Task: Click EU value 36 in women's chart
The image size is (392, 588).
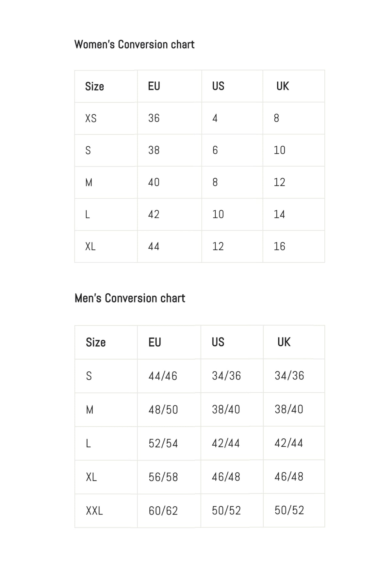Action: (x=154, y=118)
